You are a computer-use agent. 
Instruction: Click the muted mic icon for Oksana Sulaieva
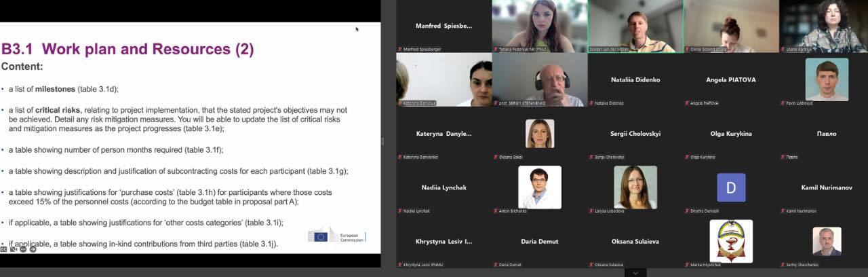pyautogui.click(x=592, y=265)
